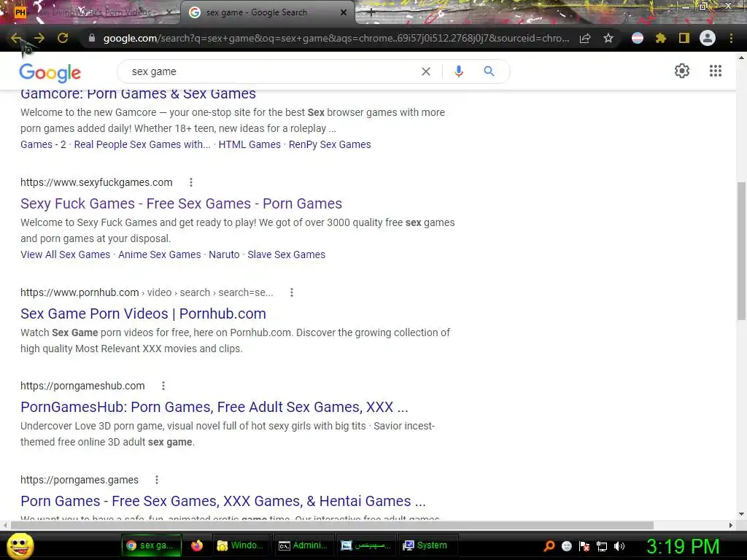Viewport: 747px width, 560px height.
Task: Open more options for sexyfuckgames.com result
Action: click(191, 182)
